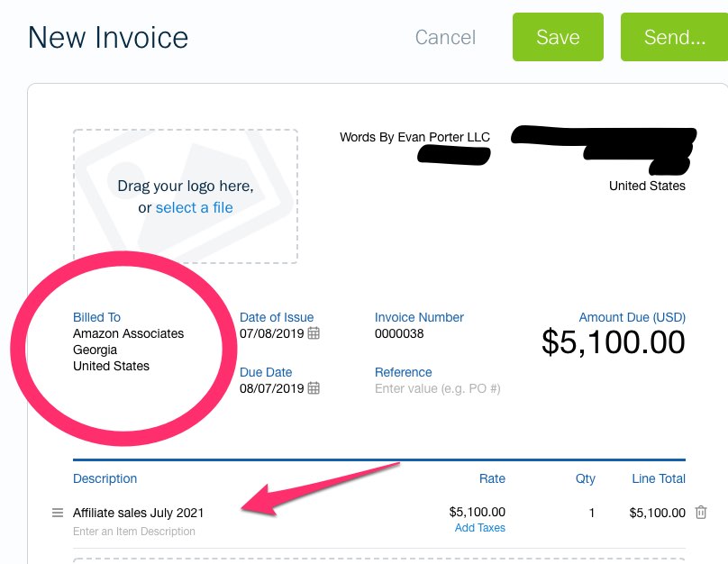Select the Reference input field

point(437,388)
